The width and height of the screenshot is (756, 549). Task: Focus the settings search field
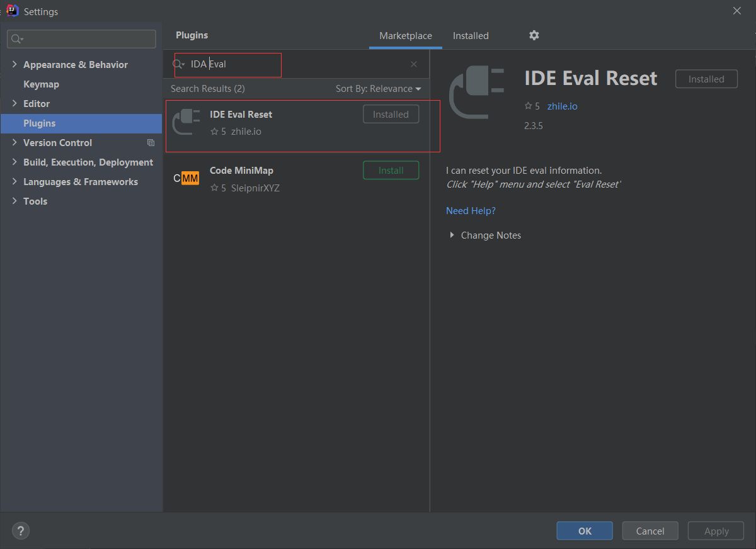(x=81, y=39)
